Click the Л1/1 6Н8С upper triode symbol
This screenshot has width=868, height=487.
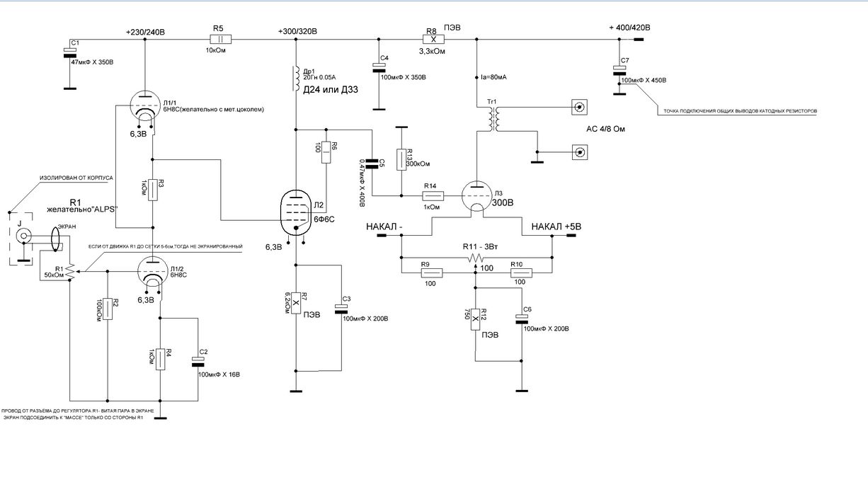point(144,108)
